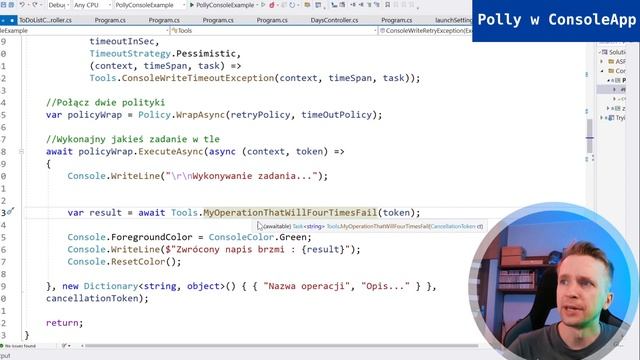Click the decrease indent toolbar icon
The width and height of the screenshot is (640, 360).
click(353, 5)
